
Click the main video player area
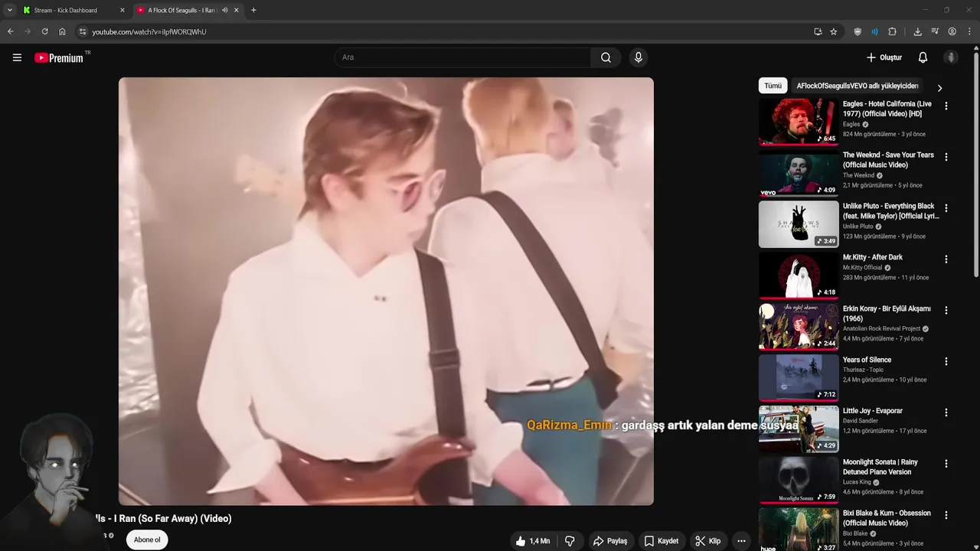(x=386, y=291)
